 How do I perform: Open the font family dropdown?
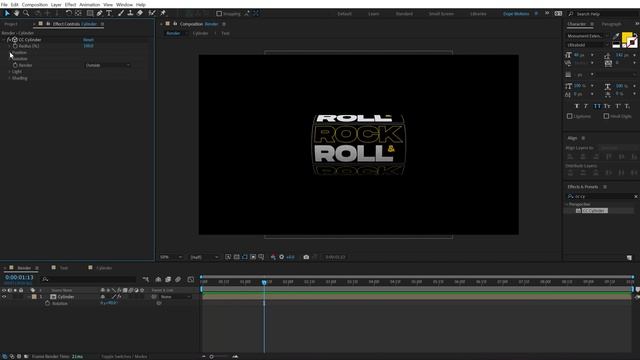pyautogui.click(x=588, y=36)
